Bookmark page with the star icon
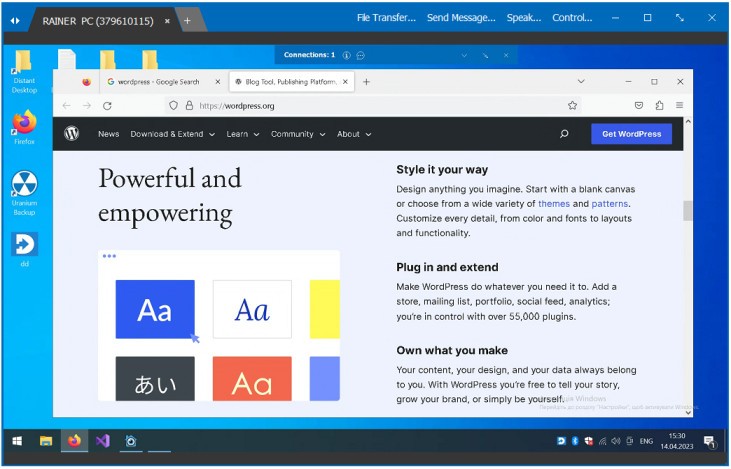The image size is (731, 469). 572,106
